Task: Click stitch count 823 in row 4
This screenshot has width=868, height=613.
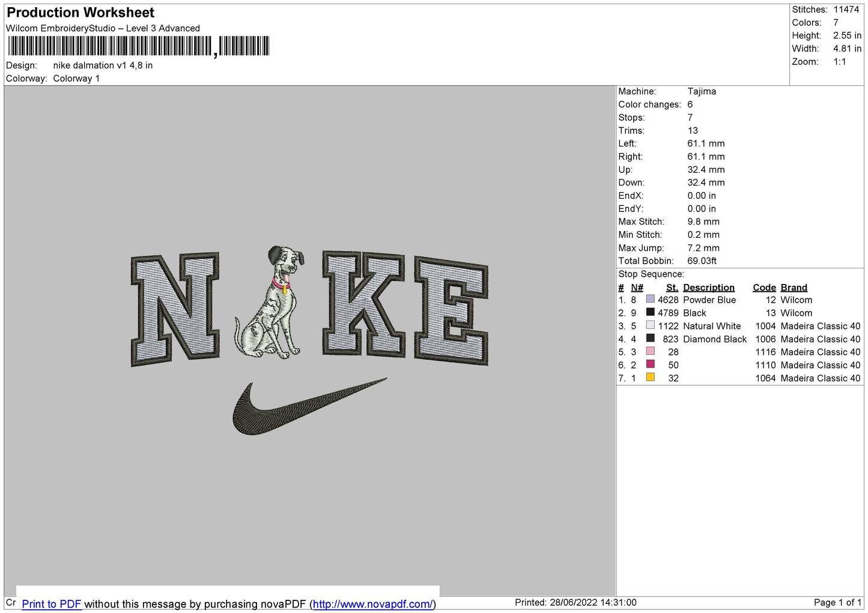Action: click(670, 339)
